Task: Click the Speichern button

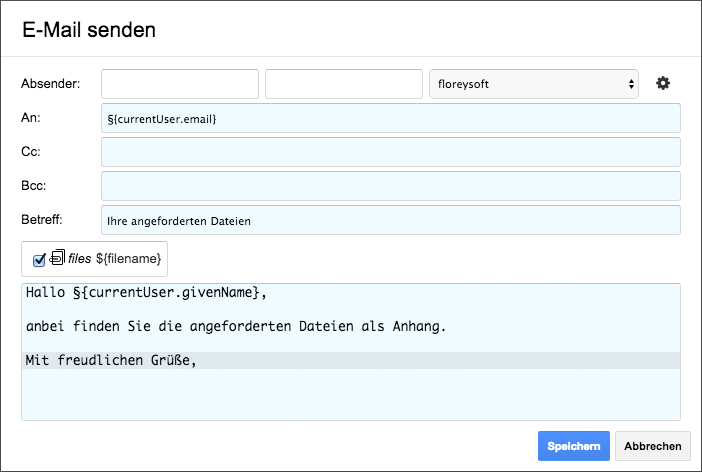Action: point(574,446)
